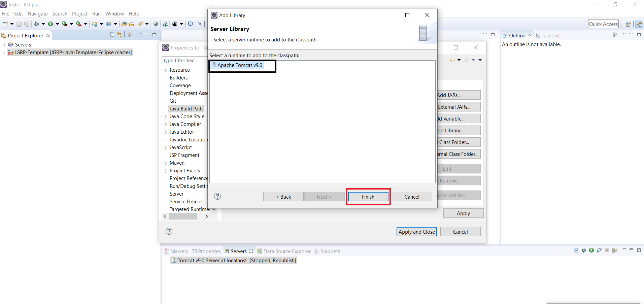Start server in profile mode in Servers view
This screenshot has height=304, width=644.
599,250
